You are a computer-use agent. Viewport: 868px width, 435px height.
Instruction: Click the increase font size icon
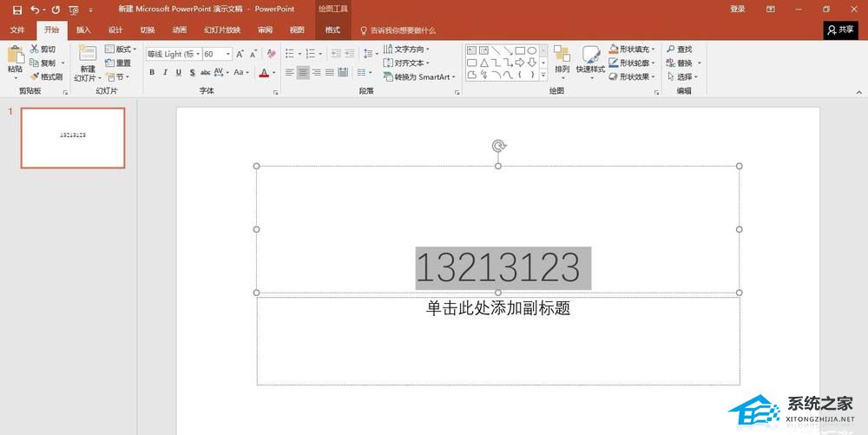click(x=240, y=54)
